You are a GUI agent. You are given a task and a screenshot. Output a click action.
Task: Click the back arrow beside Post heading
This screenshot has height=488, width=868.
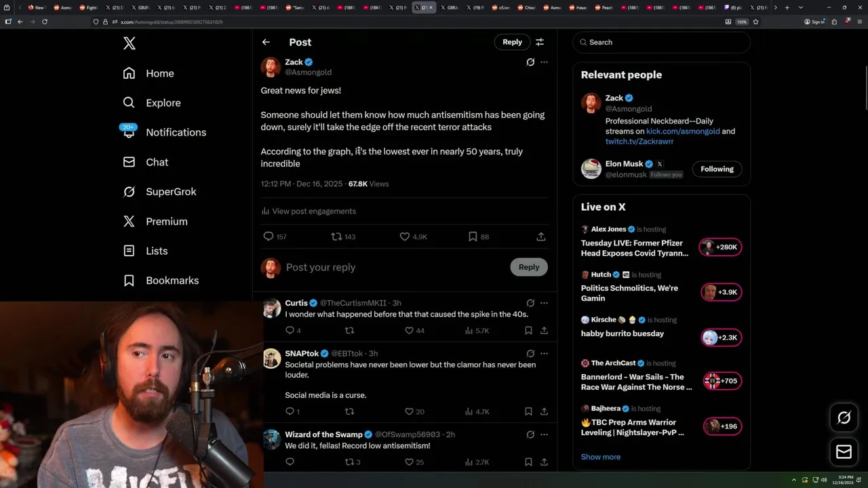266,42
